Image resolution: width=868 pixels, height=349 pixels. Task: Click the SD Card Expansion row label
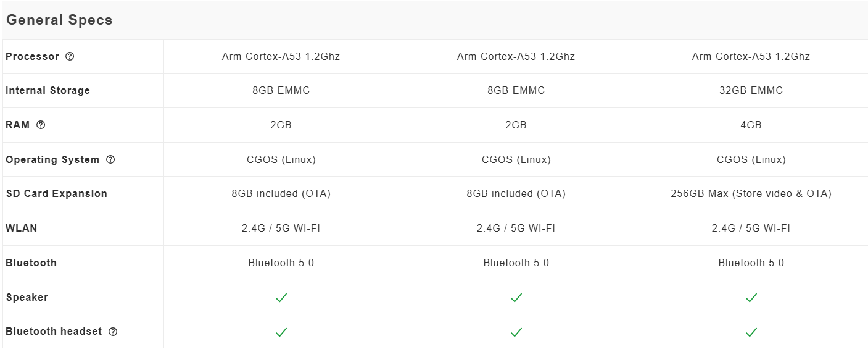pyautogui.click(x=56, y=194)
